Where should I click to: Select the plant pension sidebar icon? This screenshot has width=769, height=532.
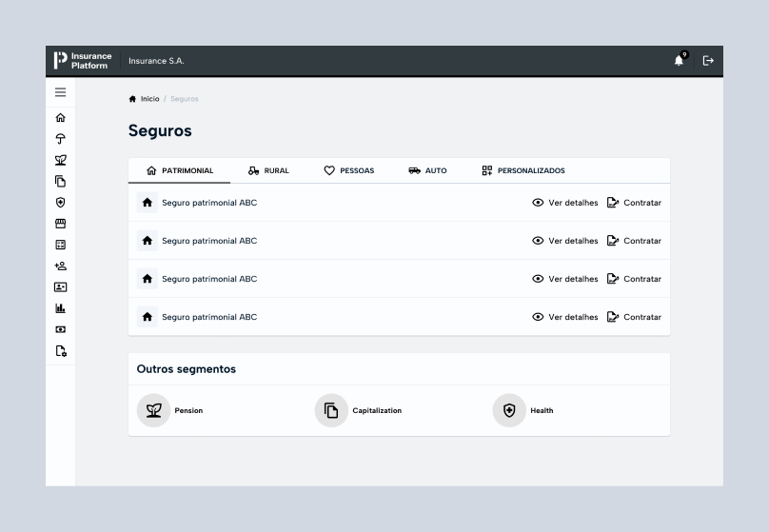(60, 160)
